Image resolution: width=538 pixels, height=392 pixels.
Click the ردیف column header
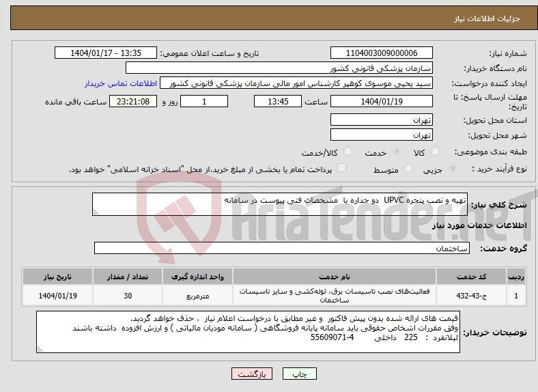coord(516,277)
